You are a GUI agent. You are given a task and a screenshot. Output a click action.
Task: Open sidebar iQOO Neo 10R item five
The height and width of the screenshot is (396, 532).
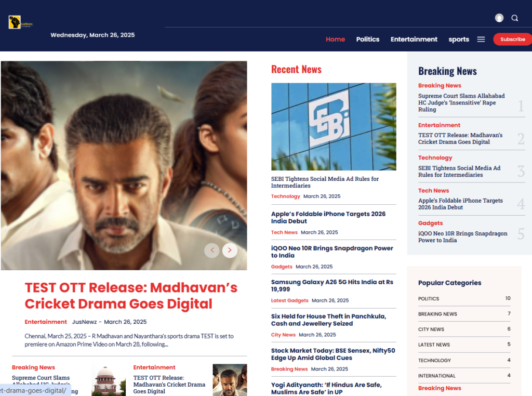pos(463,237)
